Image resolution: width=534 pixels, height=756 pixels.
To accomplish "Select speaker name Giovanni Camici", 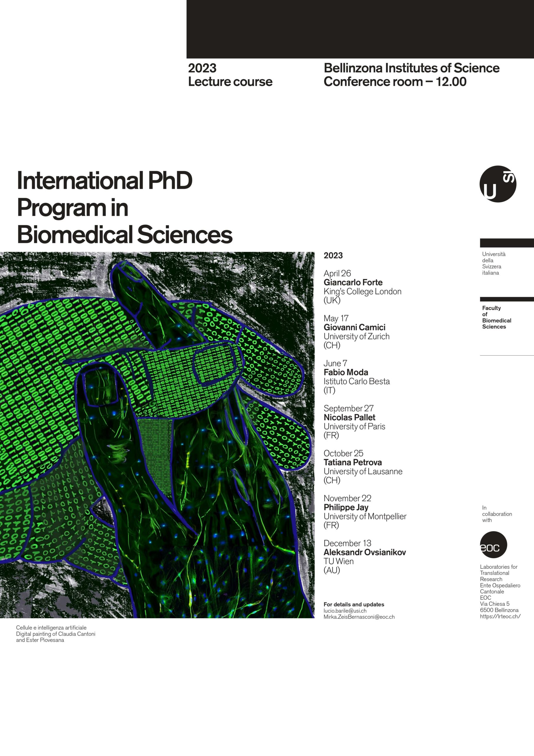I will (354, 327).
